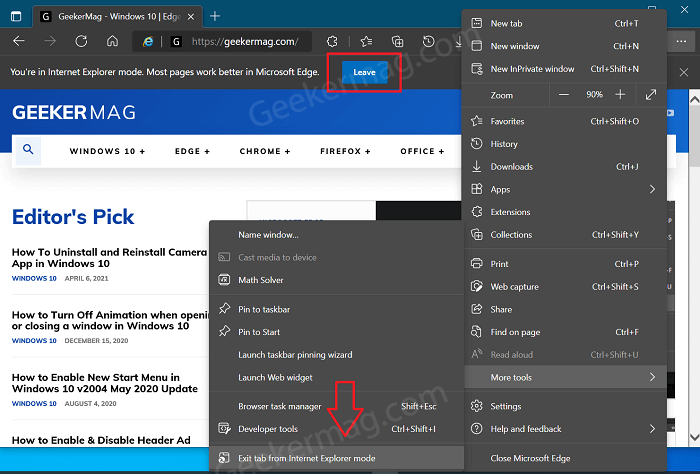
Task: Expand the More tools submenu
Action: [566, 377]
